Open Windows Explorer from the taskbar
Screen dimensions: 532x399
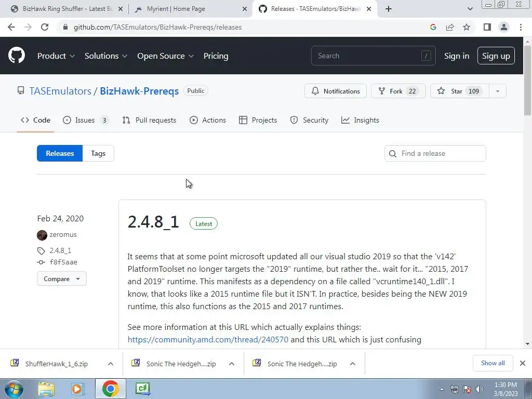46,389
